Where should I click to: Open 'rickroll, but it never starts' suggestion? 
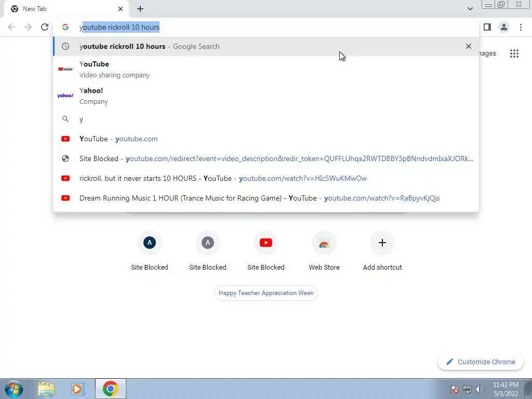[x=265, y=178]
